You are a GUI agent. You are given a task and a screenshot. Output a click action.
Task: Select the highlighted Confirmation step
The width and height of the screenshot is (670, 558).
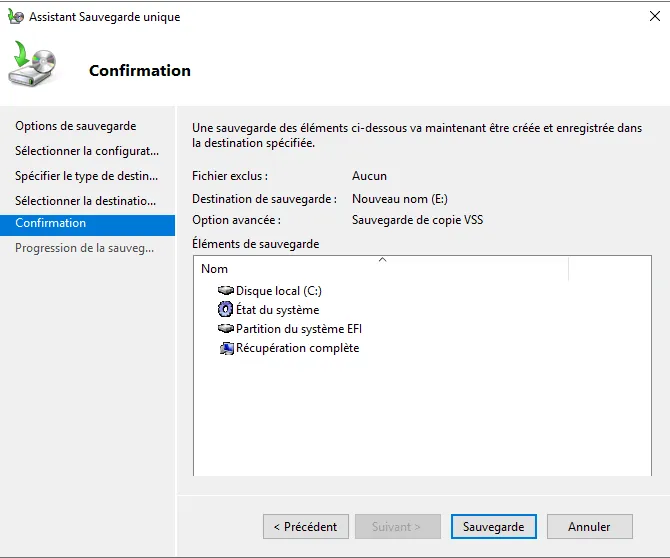pyautogui.click(x=87, y=225)
